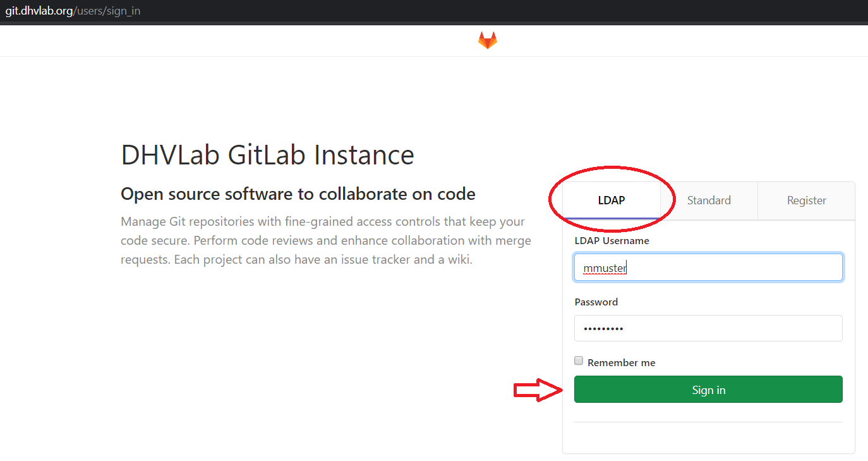
Task: Click the /users/sign_in path in the URL
Action: [107, 11]
